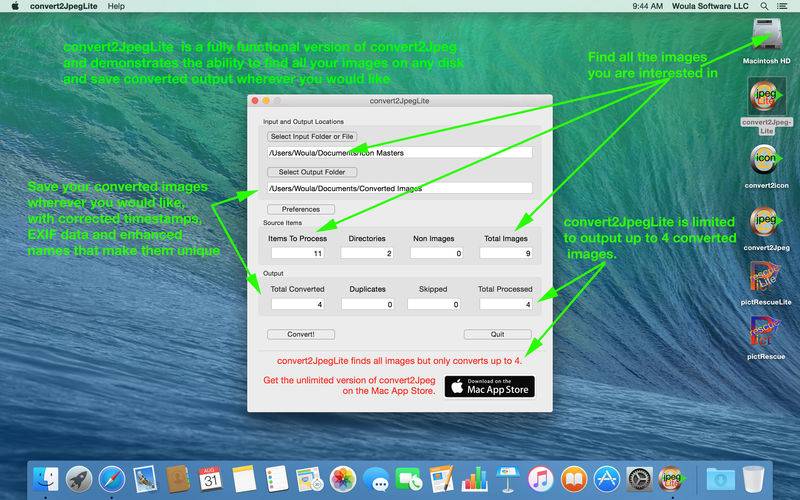Click Download on the Mac App Store badge

point(489,387)
